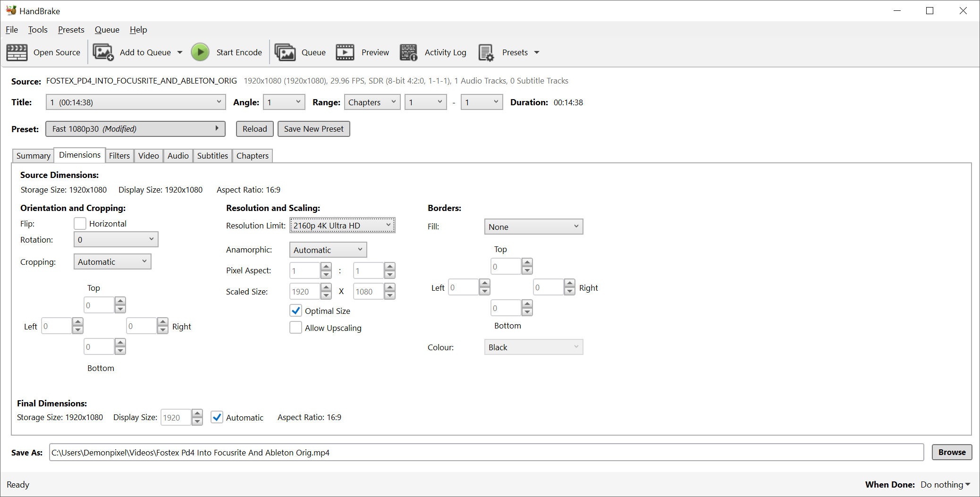Open the Angle dropdown
Image resolution: width=980 pixels, height=497 pixels.
coord(284,102)
